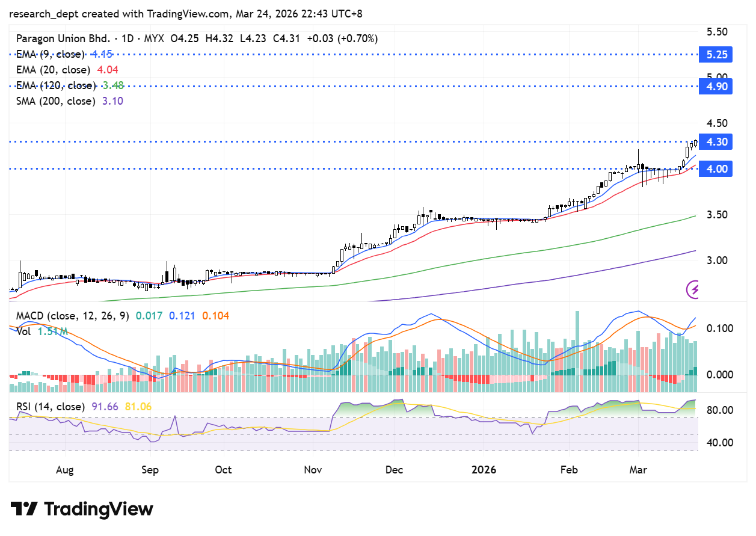Open the MACD (close, 12, 26, 9) legend

(x=72, y=316)
